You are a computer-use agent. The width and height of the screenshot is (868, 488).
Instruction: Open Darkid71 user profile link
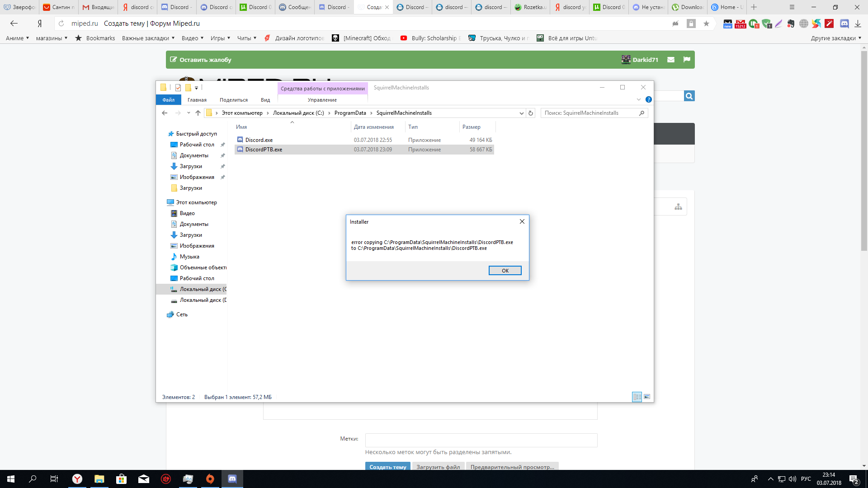point(640,60)
